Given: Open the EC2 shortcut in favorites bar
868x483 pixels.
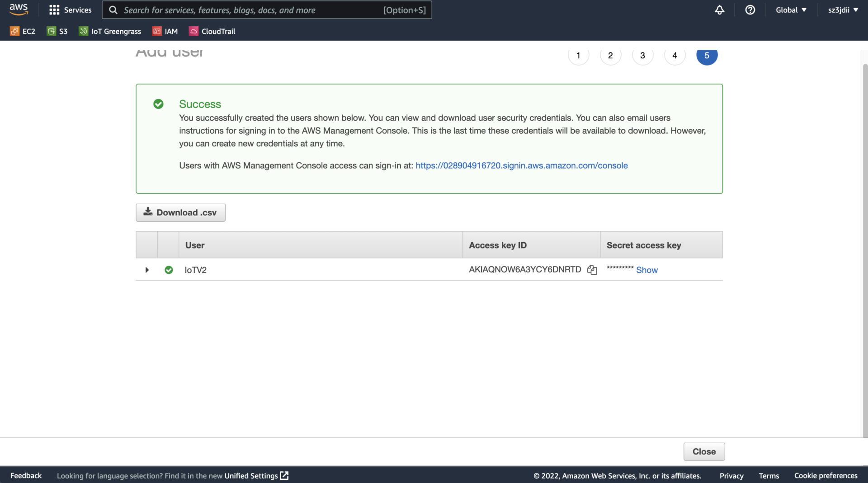Looking at the screenshot, I should pyautogui.click(x=23, y=31).
